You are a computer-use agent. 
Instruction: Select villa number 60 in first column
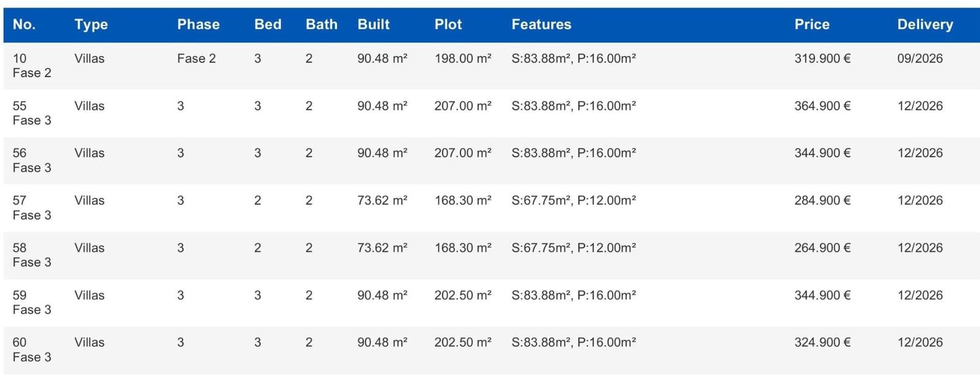[x=20, y=343]
